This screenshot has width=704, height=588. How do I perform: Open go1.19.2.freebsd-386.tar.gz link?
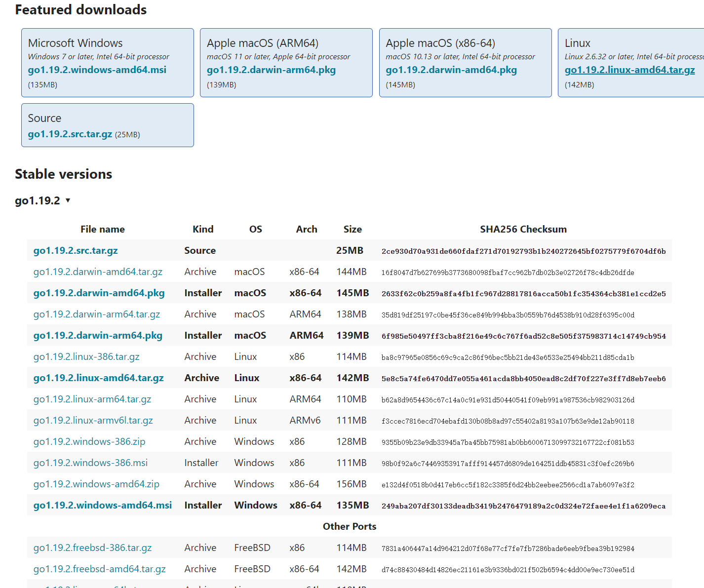click(92, 548)
